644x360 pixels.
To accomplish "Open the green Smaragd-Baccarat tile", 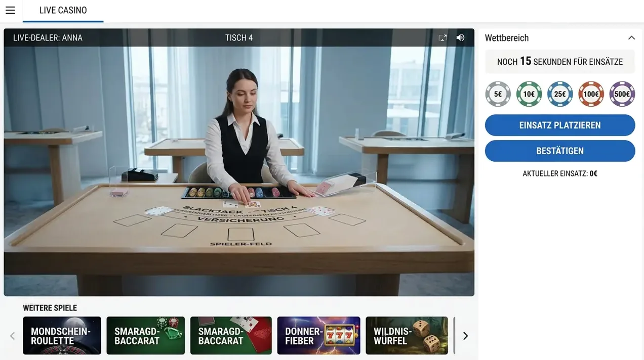I will click(x=146, y=336).
